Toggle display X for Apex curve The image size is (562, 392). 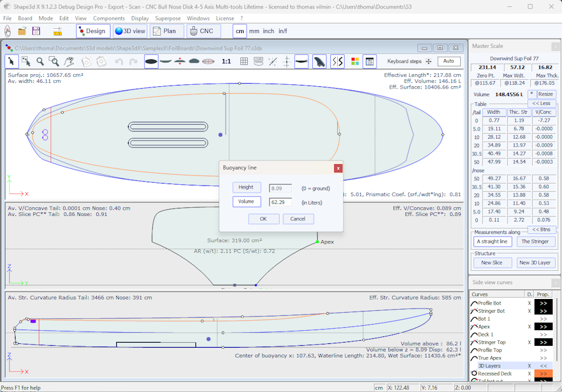pyautogui.click(x=529, y=326)
